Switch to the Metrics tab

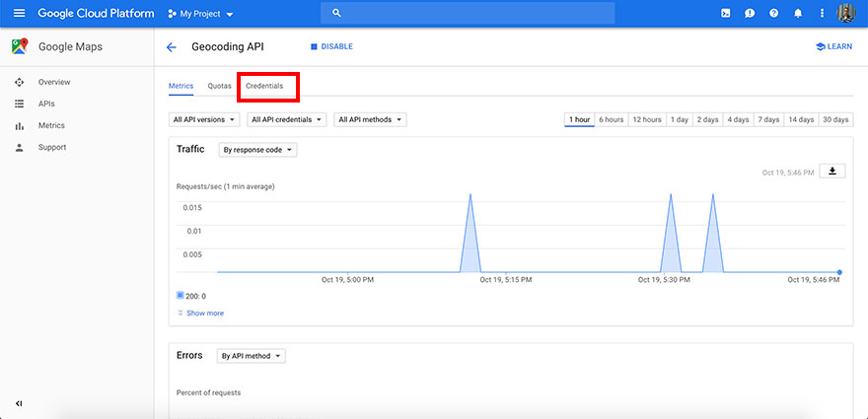click(181, 86)
